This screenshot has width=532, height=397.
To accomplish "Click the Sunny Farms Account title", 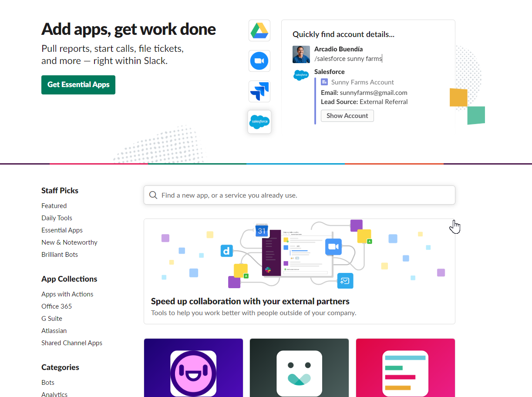I will click(363, 82).
